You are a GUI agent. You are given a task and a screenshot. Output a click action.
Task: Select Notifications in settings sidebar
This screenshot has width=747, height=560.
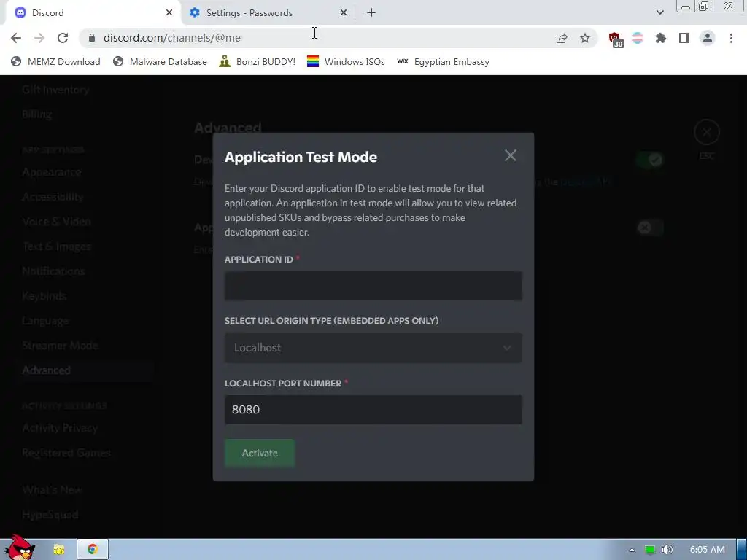(x=53, y=271)
